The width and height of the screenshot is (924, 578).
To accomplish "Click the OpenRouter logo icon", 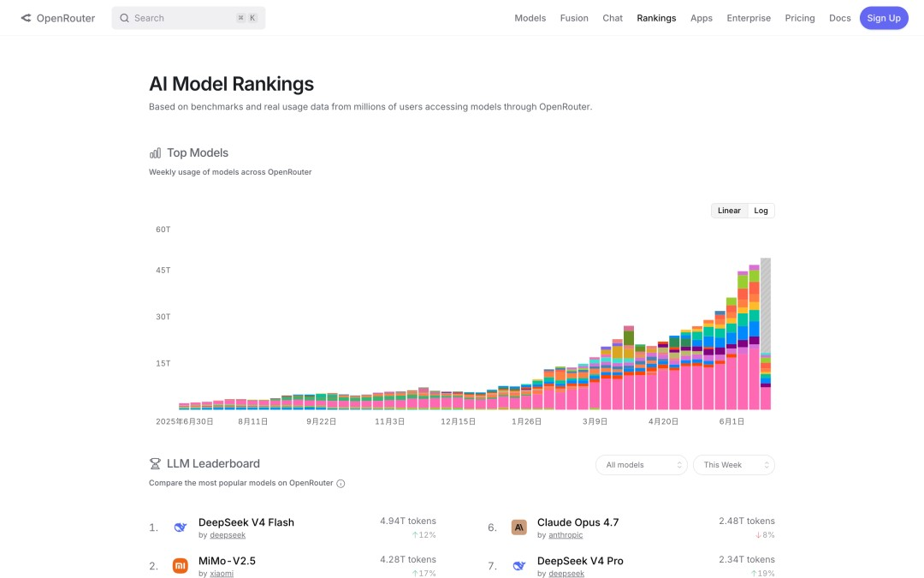I will coord(26,18).
